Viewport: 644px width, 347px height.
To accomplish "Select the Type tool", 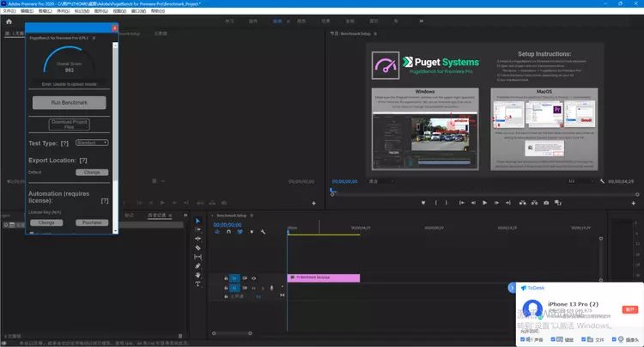I will tap(197, 283).
